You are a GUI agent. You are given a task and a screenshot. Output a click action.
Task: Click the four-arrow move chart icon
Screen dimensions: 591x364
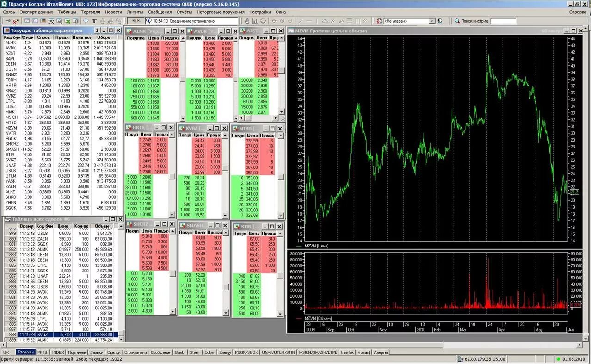point(274,21)
